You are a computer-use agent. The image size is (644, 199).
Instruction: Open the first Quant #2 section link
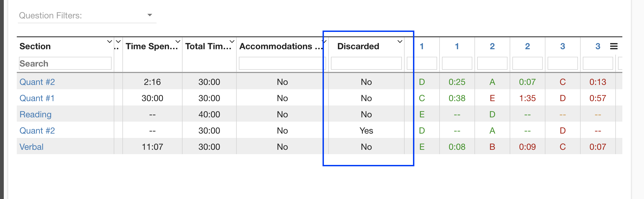tap(37, 82)
